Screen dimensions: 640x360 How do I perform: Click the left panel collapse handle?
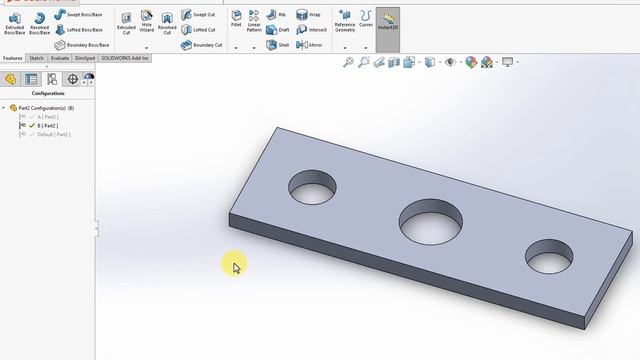point(96,229)
